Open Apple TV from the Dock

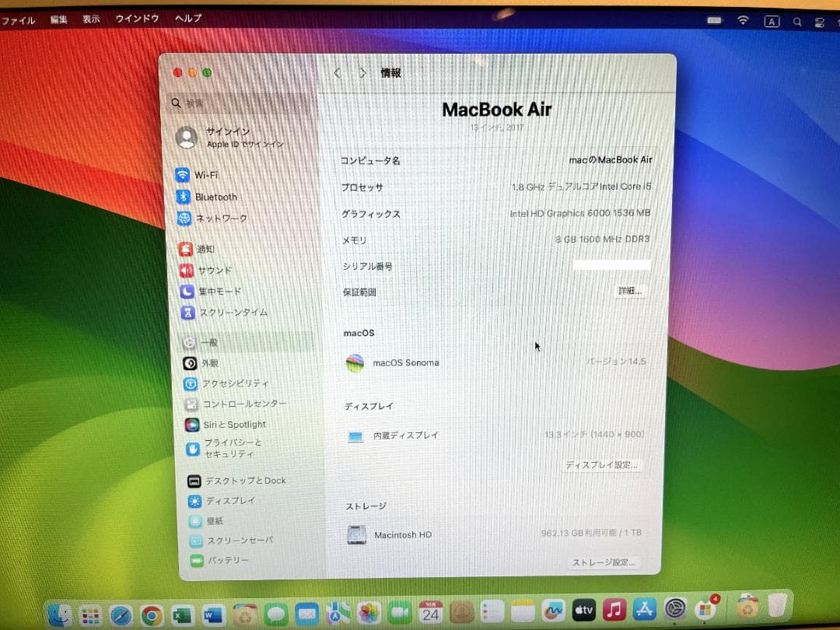(584, 610)
